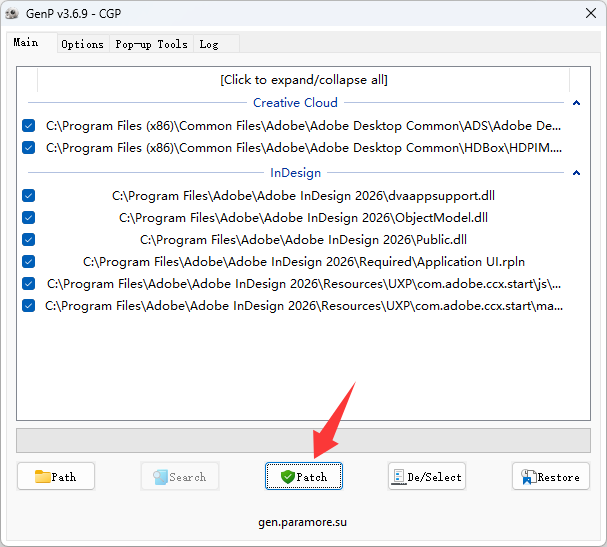Click the folder icon on Path button
607x547 pixels.
click(43, 477)
